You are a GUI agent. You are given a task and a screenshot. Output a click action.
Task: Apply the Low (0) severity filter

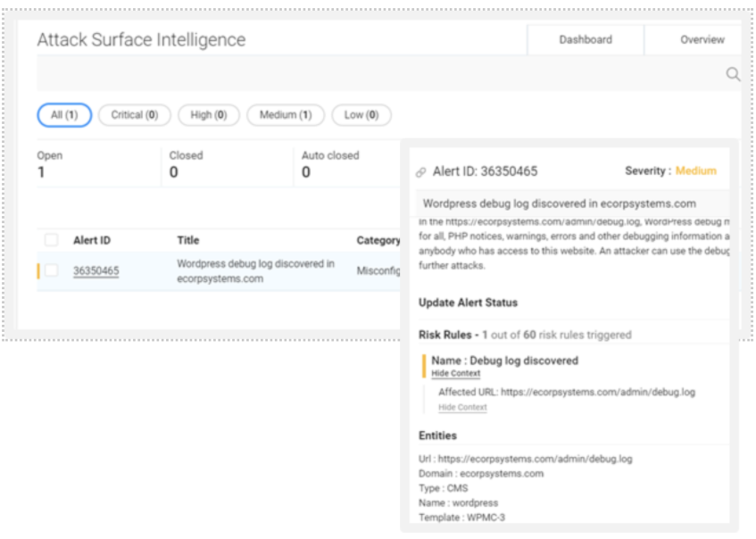tap(361, 115)
